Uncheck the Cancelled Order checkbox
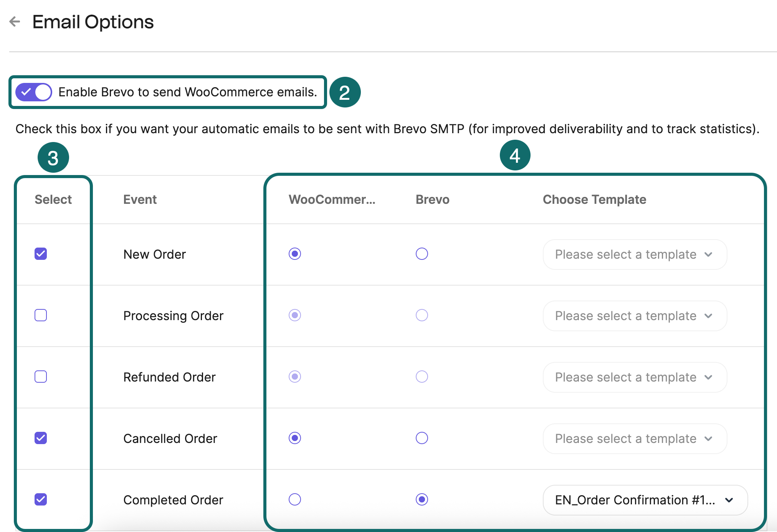 point(40,438)
